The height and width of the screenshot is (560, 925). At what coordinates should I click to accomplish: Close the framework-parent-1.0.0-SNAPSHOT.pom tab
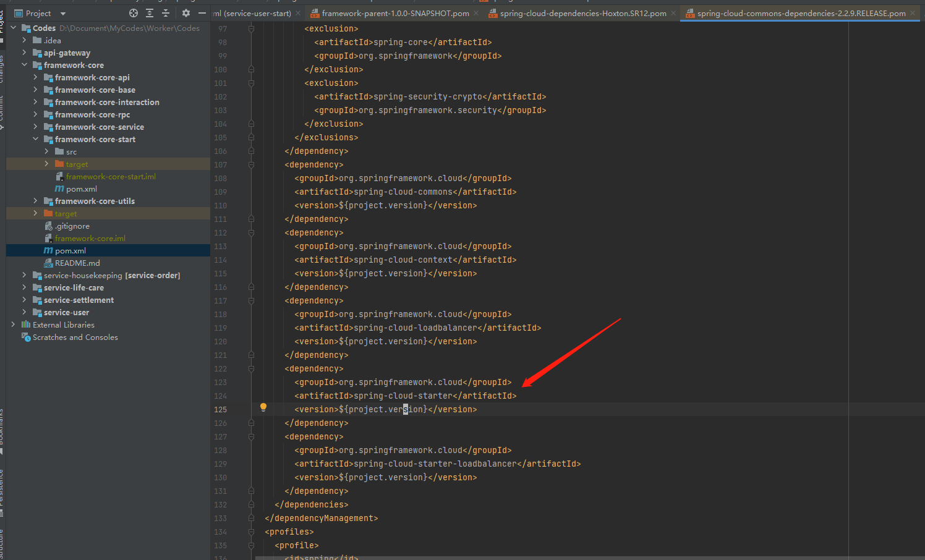pyautogui.click(x=476, y=13)
